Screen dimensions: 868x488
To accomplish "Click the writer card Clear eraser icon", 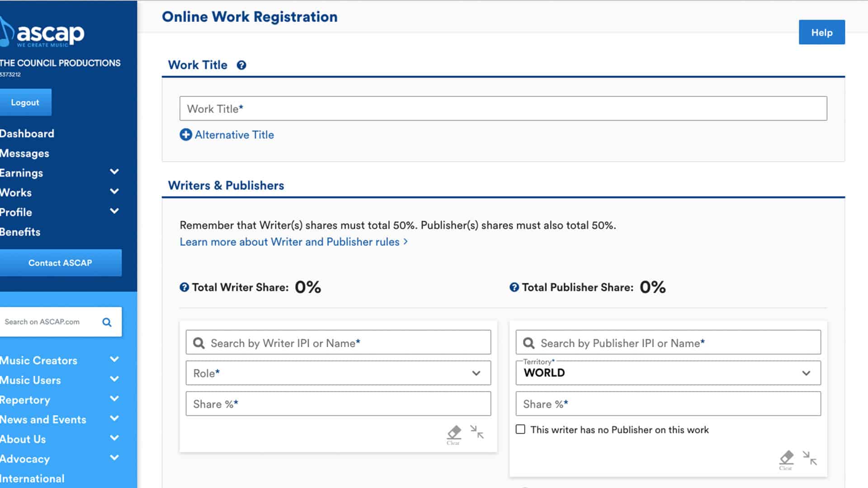I will pyautogui.click(x=454, y=433).
